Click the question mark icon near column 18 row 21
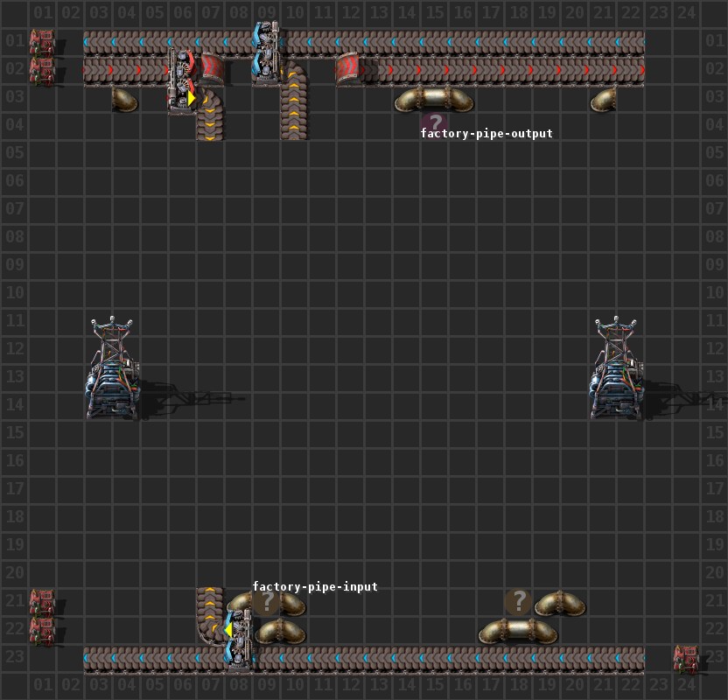Screen dimensions: 728x700 click(x=520, y=602)
